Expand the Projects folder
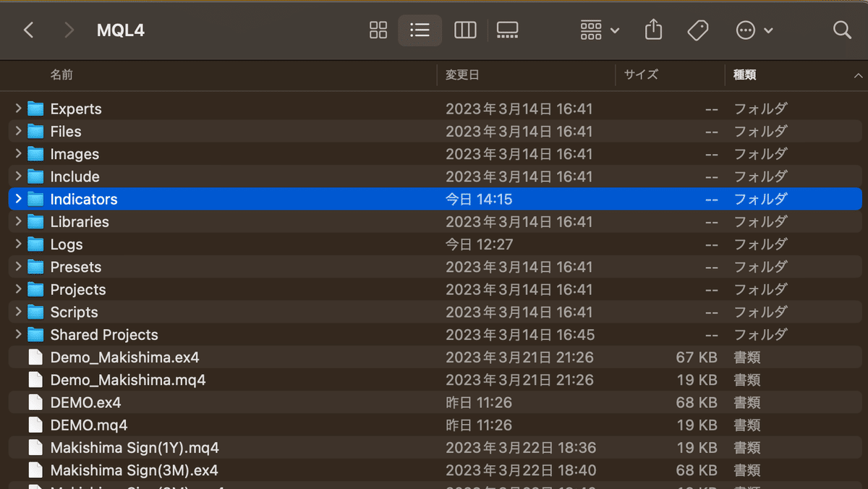Image resolution: width=868 pixels, height=489 pixels. [18, 289]
